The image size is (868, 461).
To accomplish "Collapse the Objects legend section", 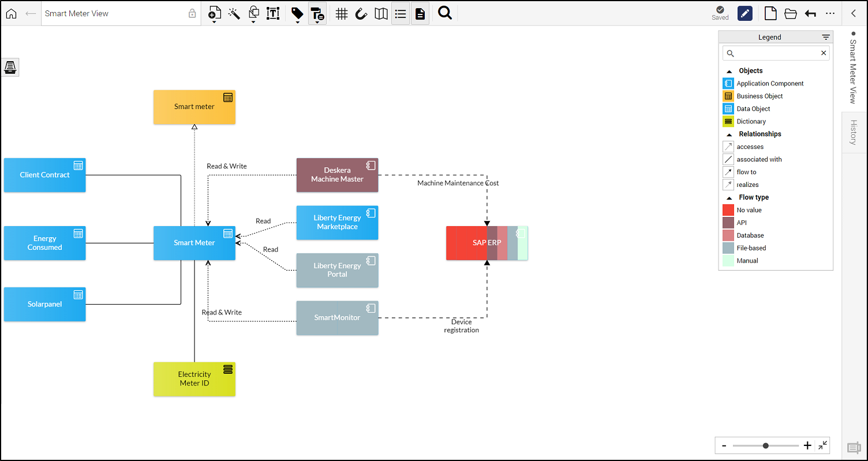I will pos(729,70).
